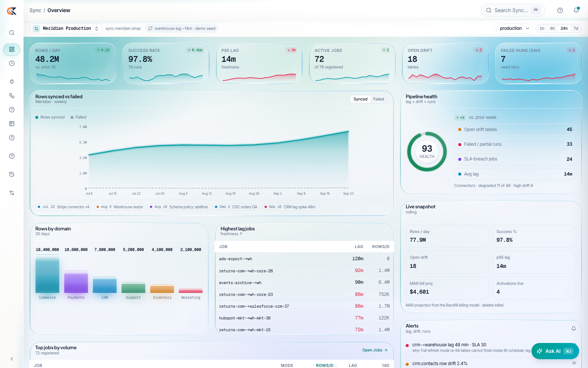Select the 7d time range
Screen dimensions: 588x368
(x=576, y=29)
